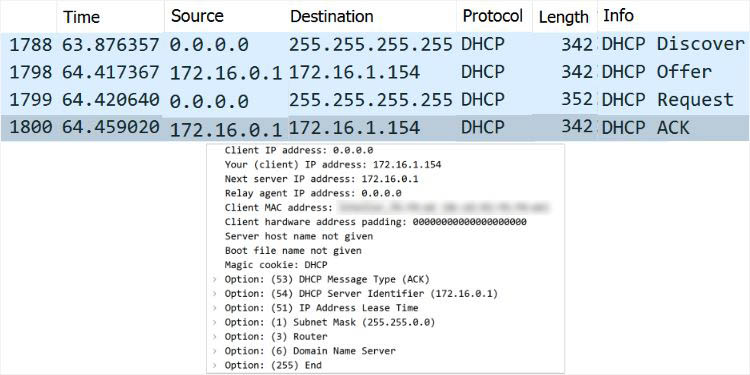Image resolution: width=750 pixels, height=375 pixels.
Task: Sort packets by the Protocol column header
Action: tap(492, 16)
